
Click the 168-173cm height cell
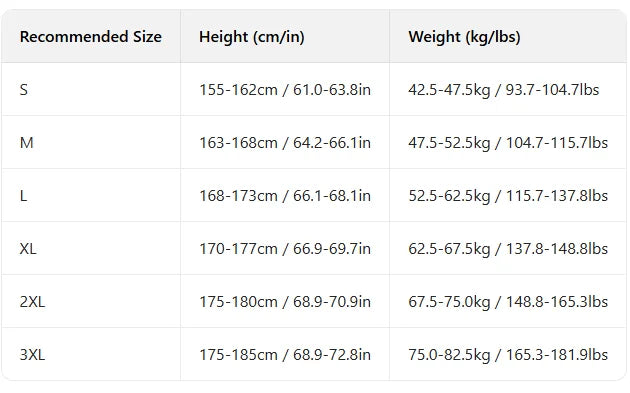click(285, 195)
